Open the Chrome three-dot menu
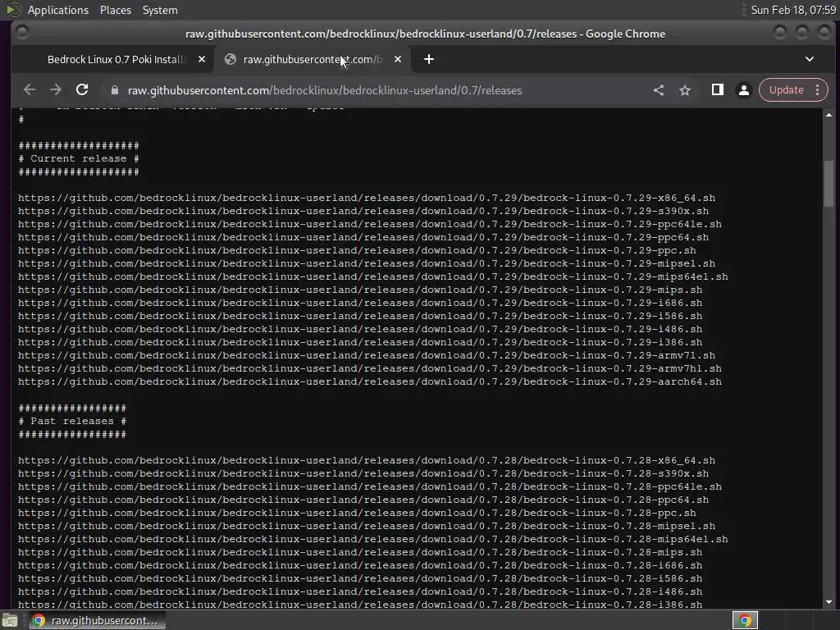 (818, 90)
